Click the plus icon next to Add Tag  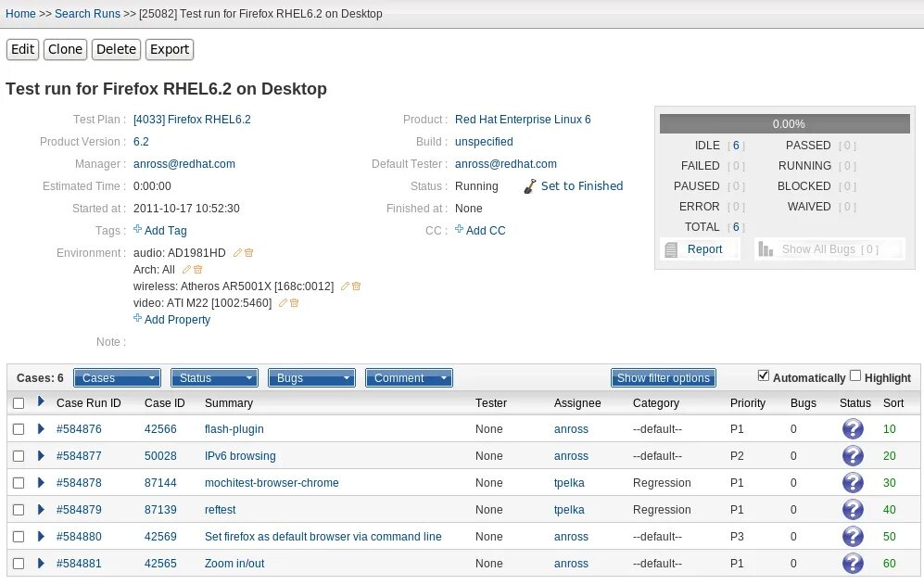click(x=137, y=229)
